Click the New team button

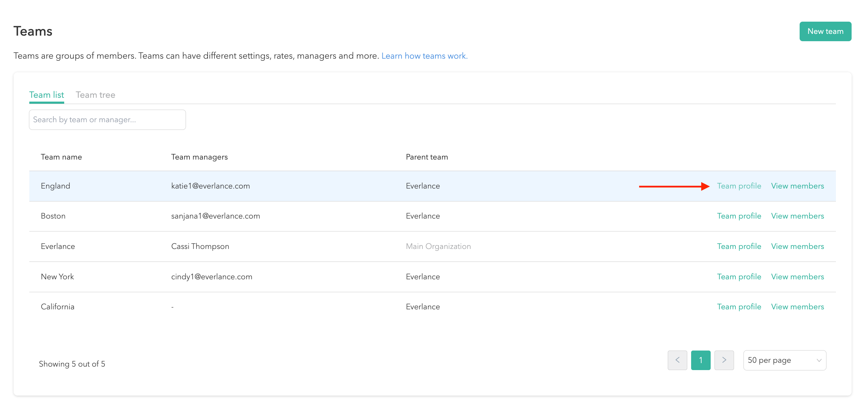(x=825, y=31)
